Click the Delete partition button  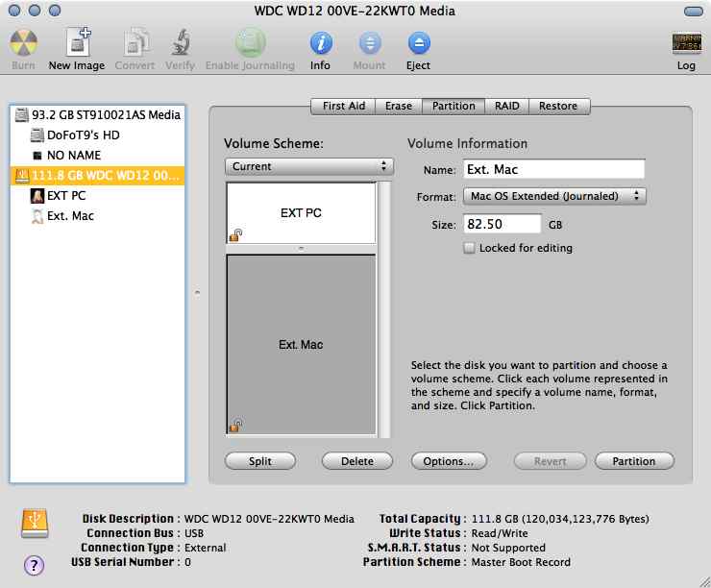pos(357,461)
